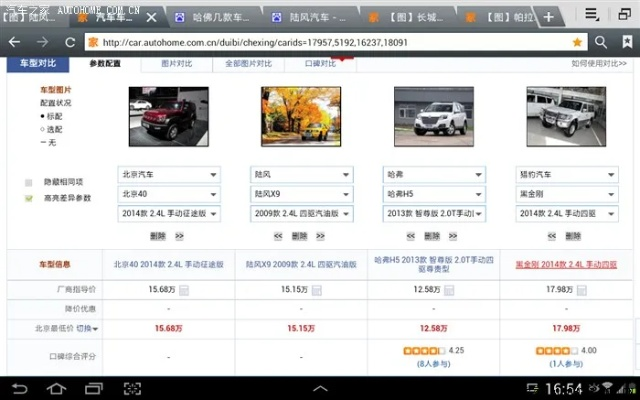Delete 陆风X9 column with 删除
Image resolution: width=640 pixels, height=400 pixels.
tap(299, 236)
